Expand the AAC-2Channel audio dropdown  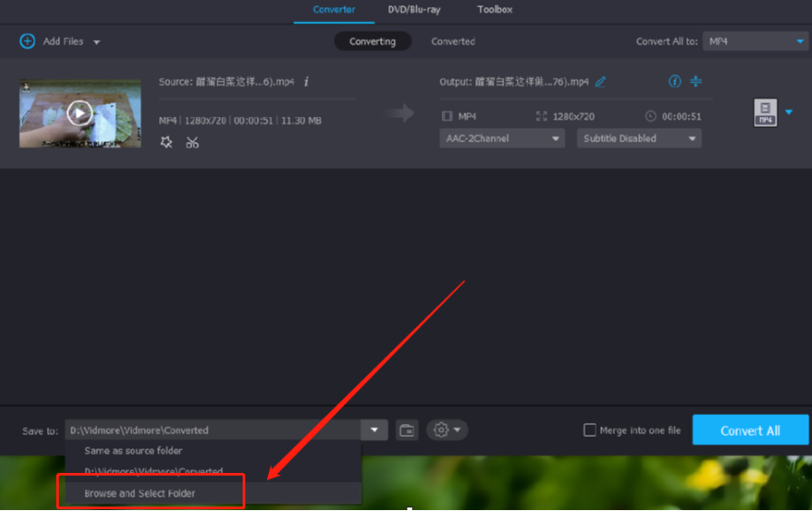pyautogui.click(x=502, y=139)
